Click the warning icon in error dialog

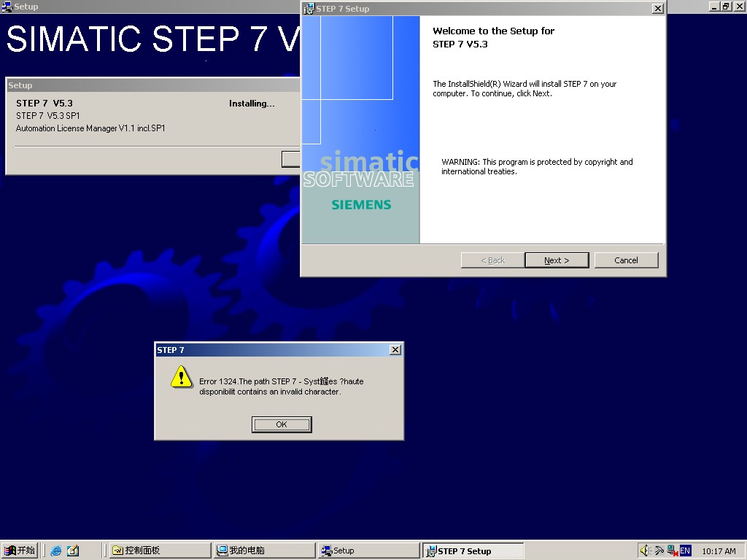tap(181, 377)
